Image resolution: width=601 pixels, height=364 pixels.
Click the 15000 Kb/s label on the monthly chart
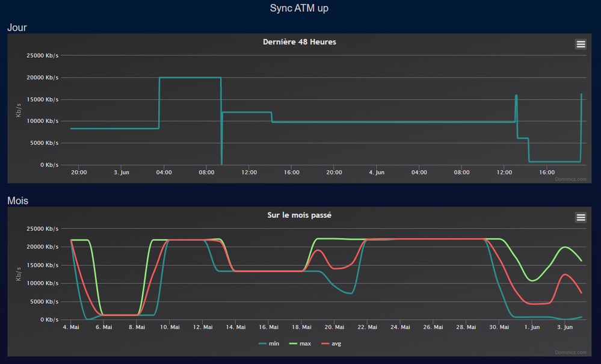[x=42, y=265]
